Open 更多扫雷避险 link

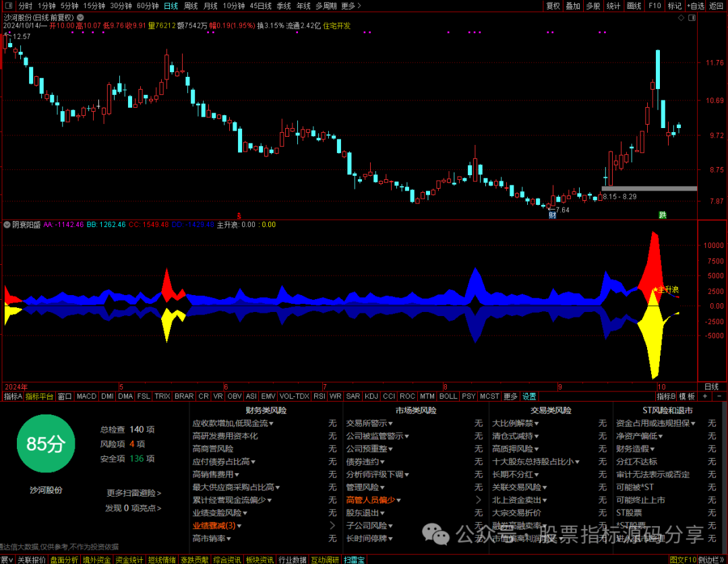pyautogui.click(x=133, y=493)
